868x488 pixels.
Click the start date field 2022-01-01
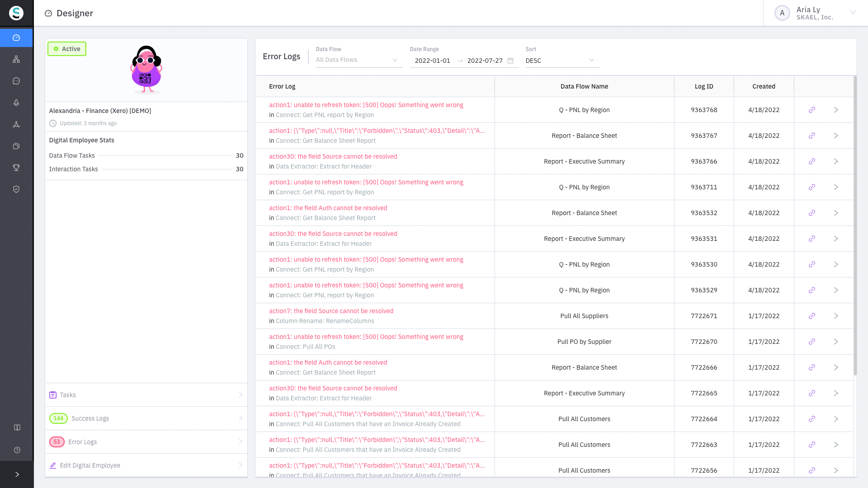click(433, 61)
